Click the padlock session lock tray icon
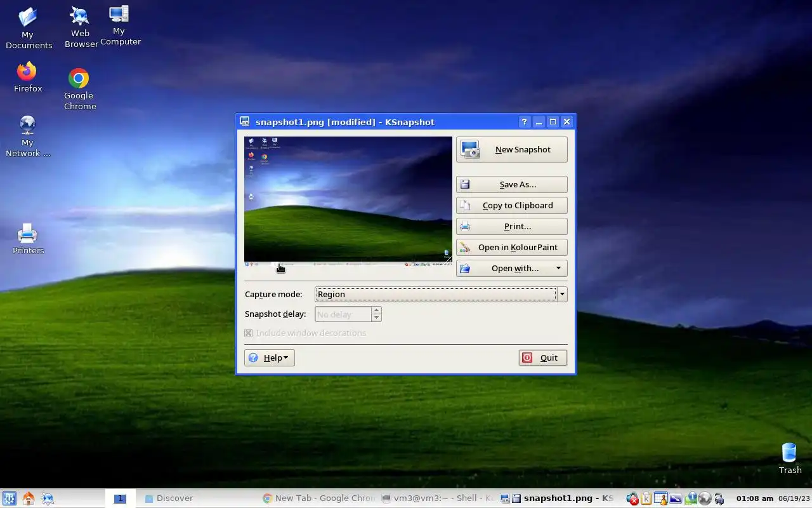This screenshot has width=812, height=508. [719, 499]
